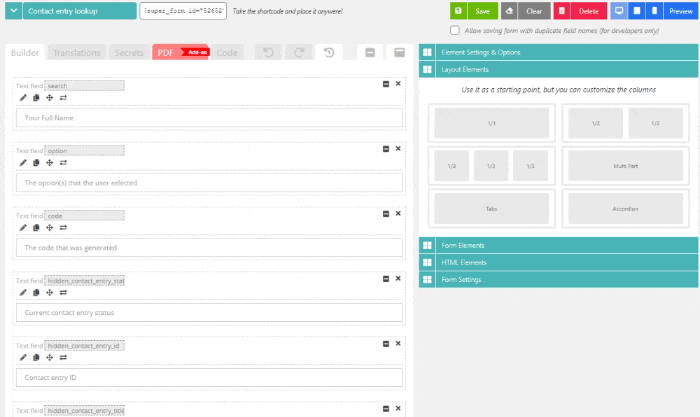The image size is (700, 417).
Task: Click the eraser icon beside Clear
Action: (x=509, y=11)
